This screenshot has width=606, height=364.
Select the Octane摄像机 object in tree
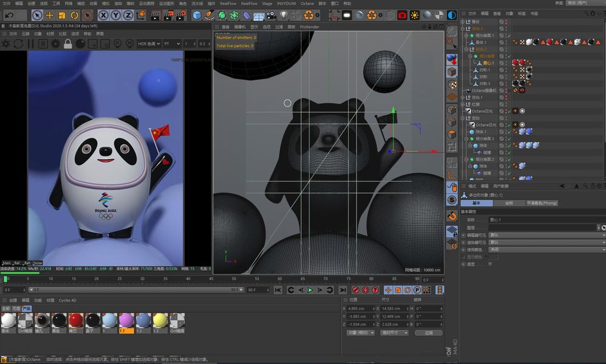tap(484, 90)
